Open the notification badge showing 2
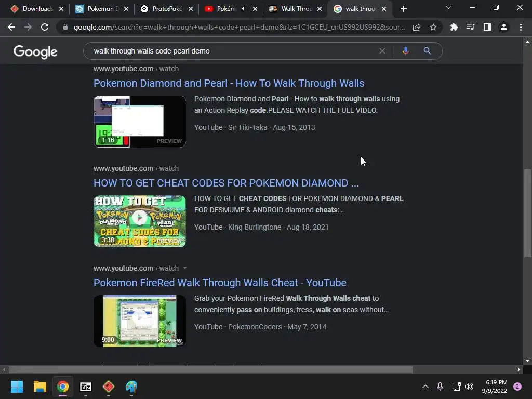Viewport: 532px width, 399px height. (517, 387)
